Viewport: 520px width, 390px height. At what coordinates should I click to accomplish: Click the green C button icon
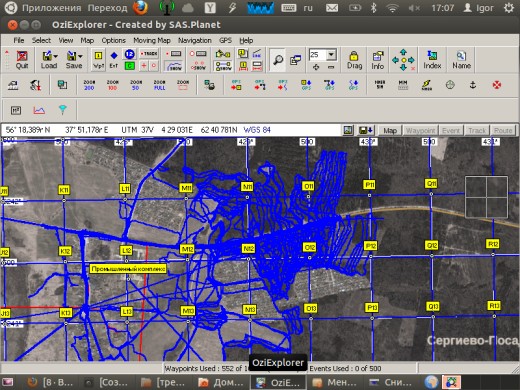[129, 66]
